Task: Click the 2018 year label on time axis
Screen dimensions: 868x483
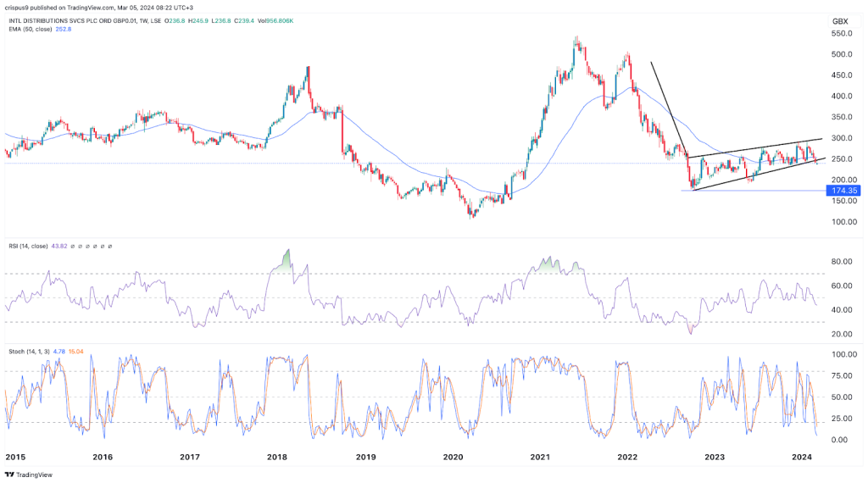Action: tap(277, 457)
